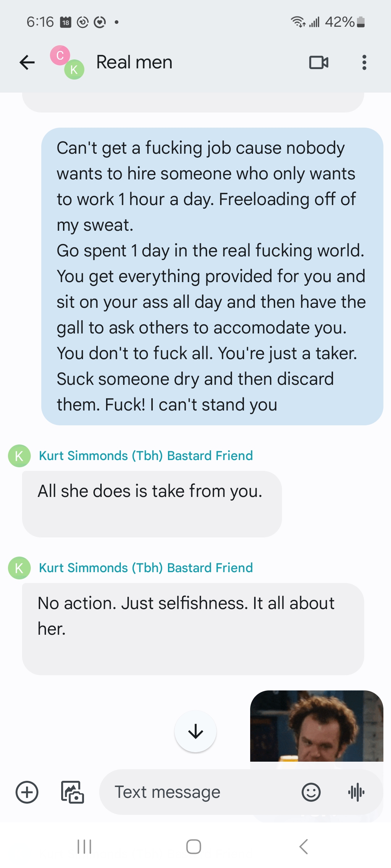Start a video call in Real men
391x868 pixels.
[x=319, y=63]
